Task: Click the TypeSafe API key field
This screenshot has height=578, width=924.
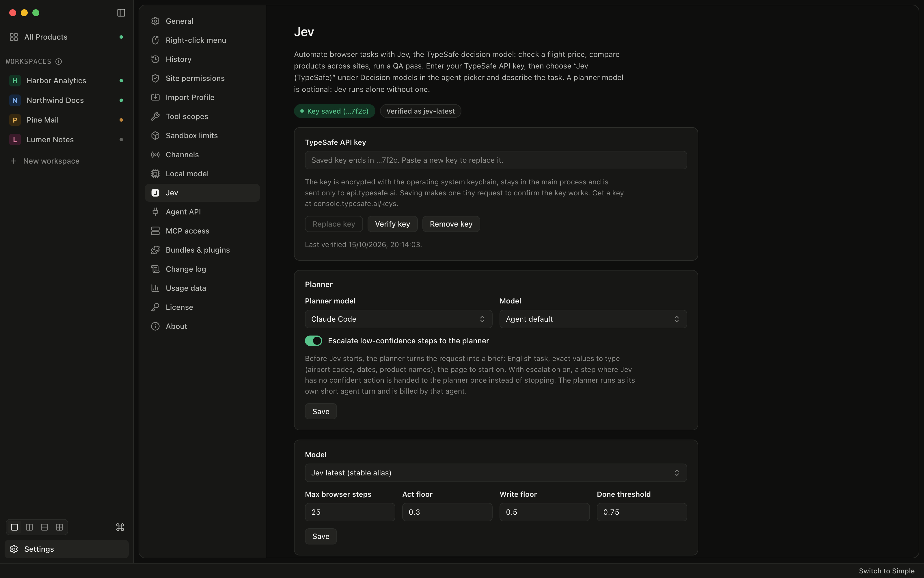Action: point(495,160)
